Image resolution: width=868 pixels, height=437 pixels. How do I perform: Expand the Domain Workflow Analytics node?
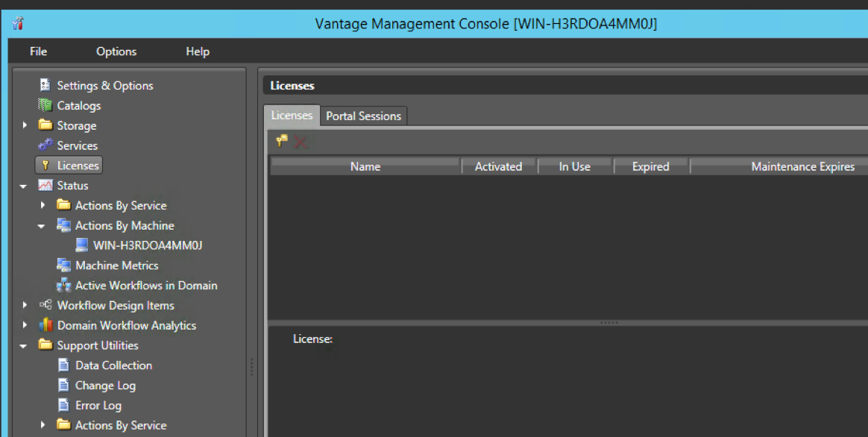pos(25,325)
